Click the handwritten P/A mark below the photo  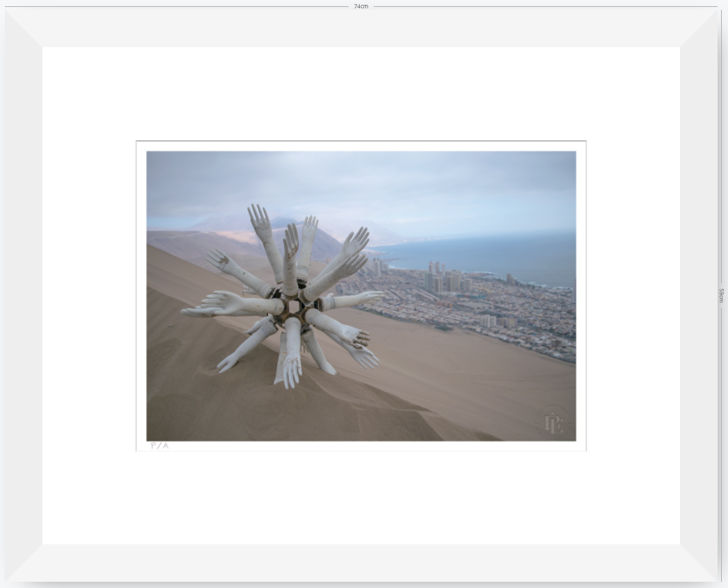160,446
